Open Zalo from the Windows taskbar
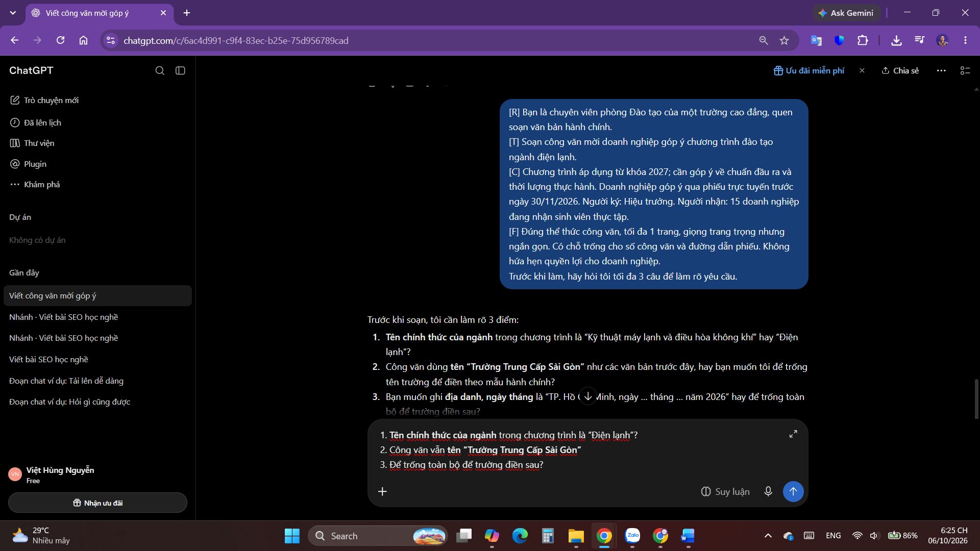This screenshot has height=551, width=980. point(632,536)
